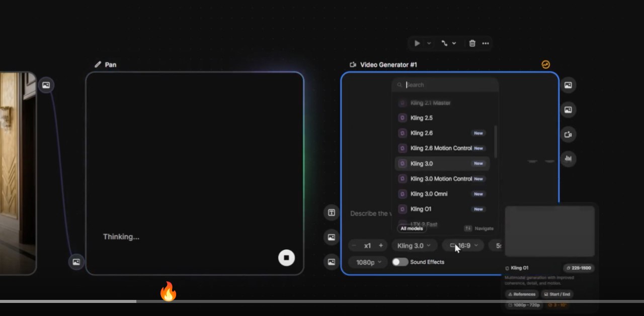Click the text input port icon

(x=332, y=213)
